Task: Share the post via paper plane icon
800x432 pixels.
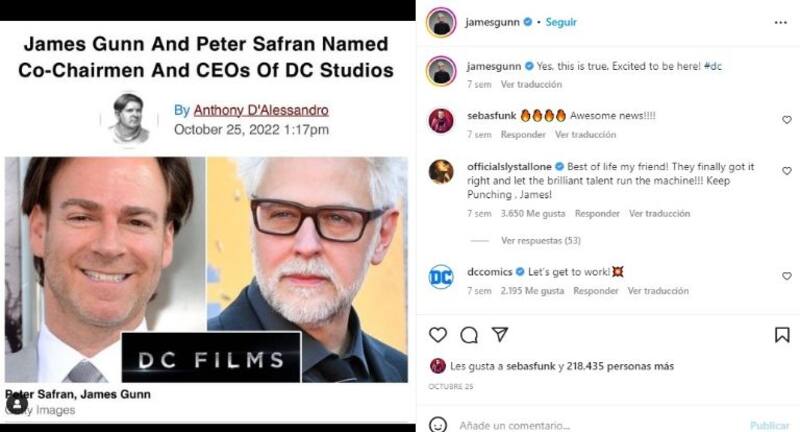Action: point(500,335)
